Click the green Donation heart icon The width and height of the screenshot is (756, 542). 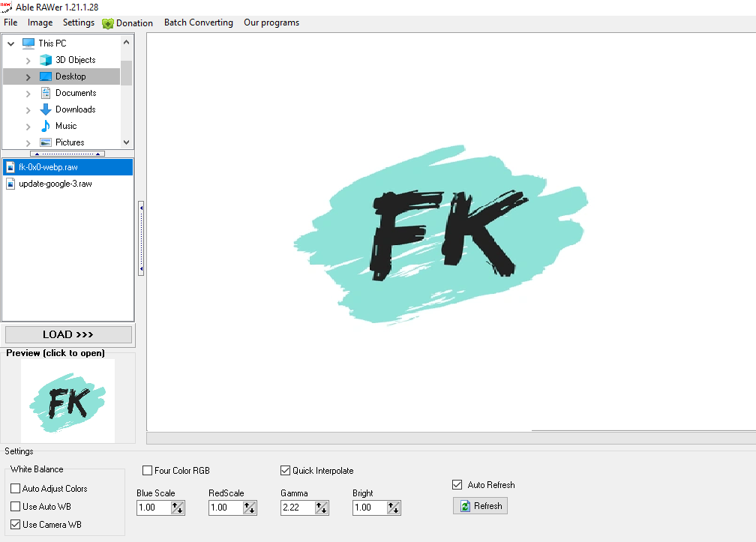(x=108, y=23)
